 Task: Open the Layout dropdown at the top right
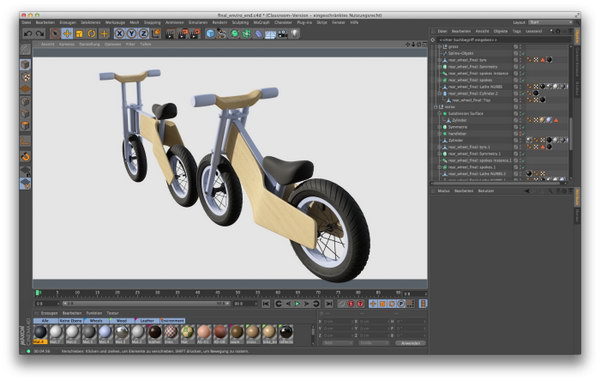click(550, 22)
